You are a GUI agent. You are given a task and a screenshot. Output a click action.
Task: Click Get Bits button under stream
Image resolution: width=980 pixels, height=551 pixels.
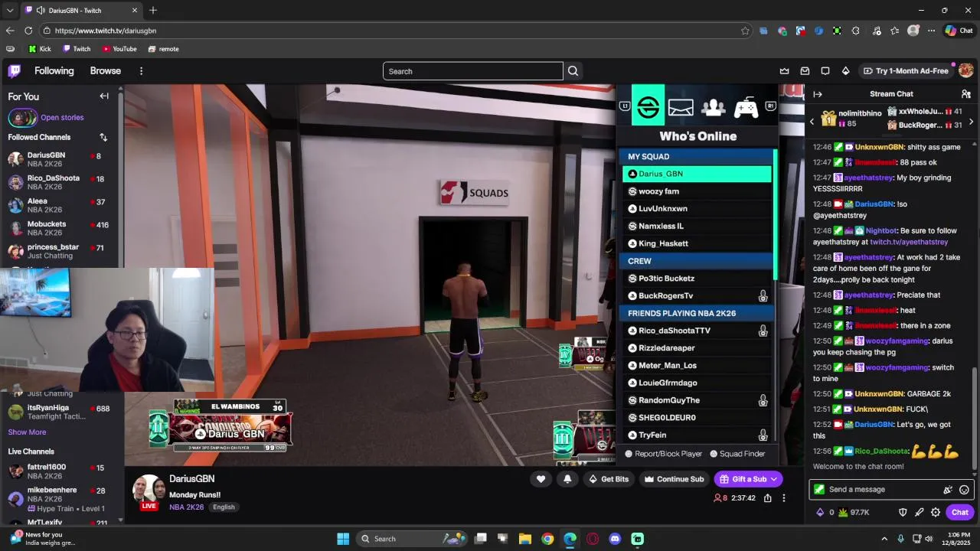[x=608, y=479]
